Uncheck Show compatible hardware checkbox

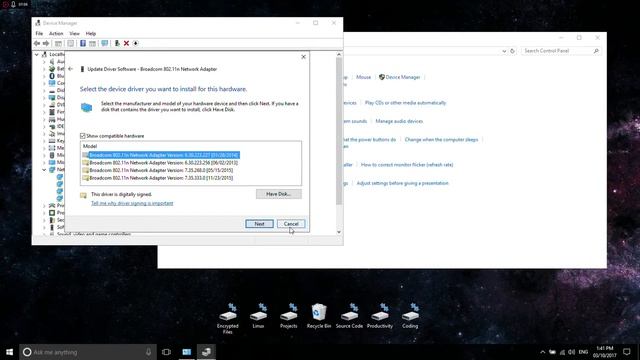83,136
